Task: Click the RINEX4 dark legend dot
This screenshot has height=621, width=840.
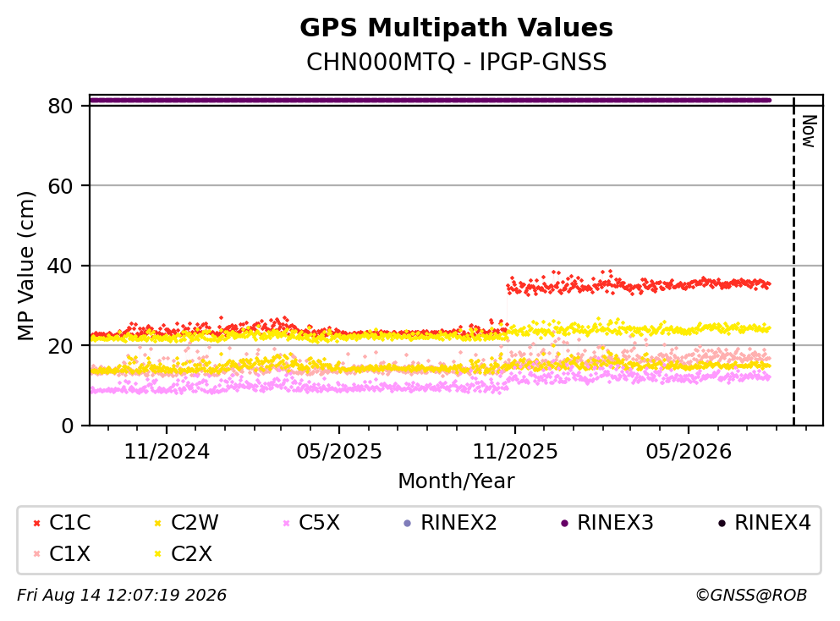Action: click(722, 523)
